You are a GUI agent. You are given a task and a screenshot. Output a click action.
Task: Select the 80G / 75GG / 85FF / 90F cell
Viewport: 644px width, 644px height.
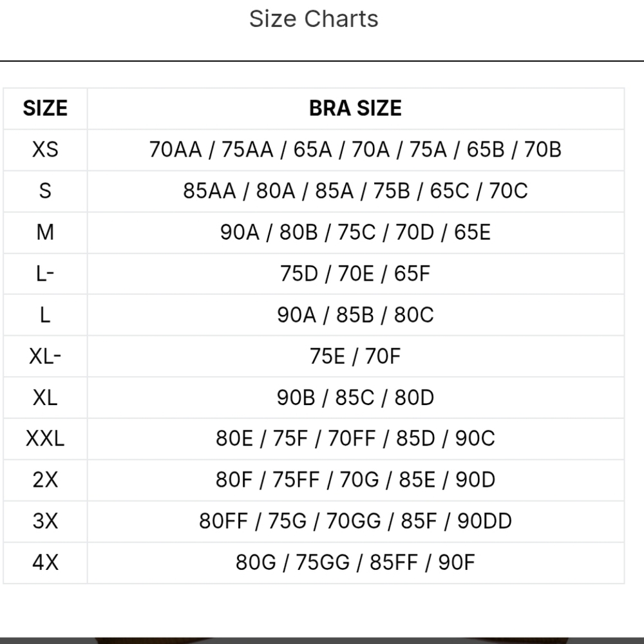(355, 562)
